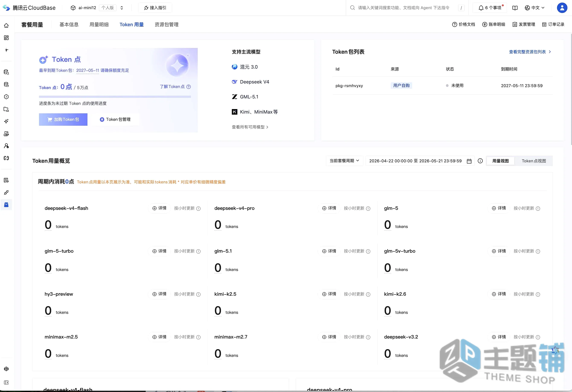Click the info icon beside kimi-k2.5 hourly update
Image resolution: width=572 pixels, height=392 pixels.
[x=368, y=294]
